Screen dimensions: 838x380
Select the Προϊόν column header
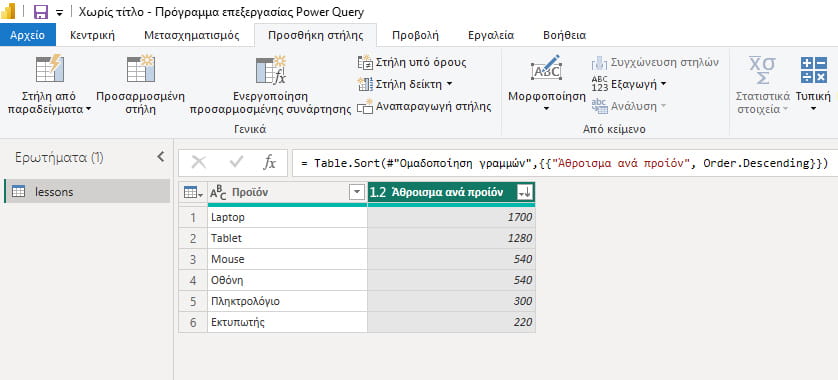(x=288, y=193)
